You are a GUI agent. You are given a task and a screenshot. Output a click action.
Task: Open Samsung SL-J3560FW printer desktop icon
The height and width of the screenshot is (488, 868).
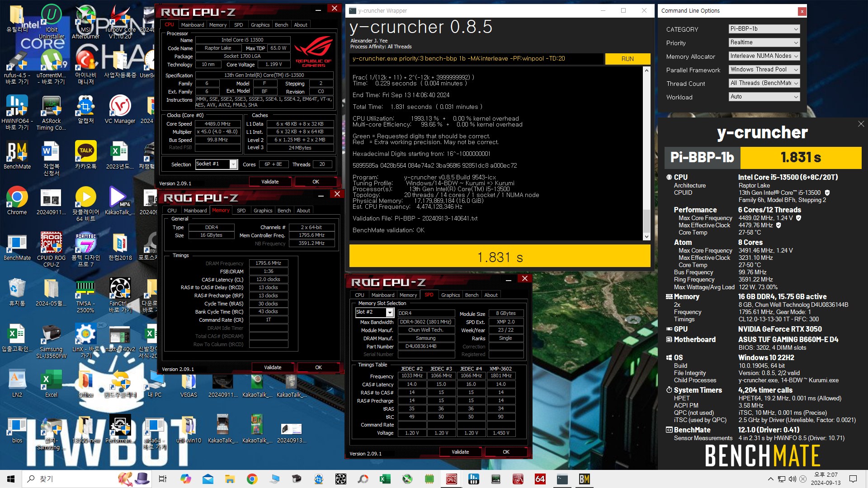click(51, 341)
